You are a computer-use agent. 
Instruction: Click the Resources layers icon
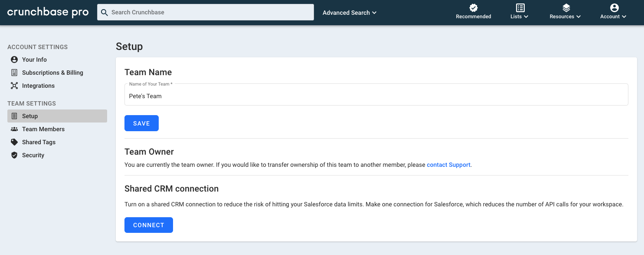coord(566,8)
